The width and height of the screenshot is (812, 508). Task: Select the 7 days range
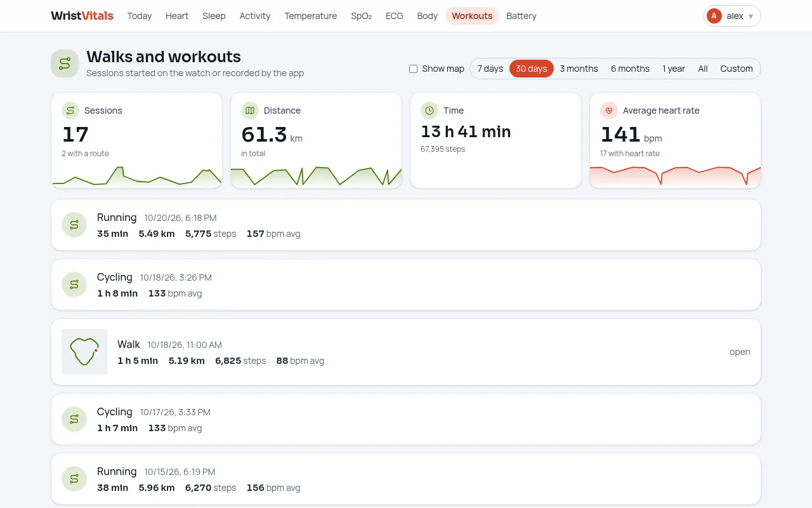click(490, 69)
